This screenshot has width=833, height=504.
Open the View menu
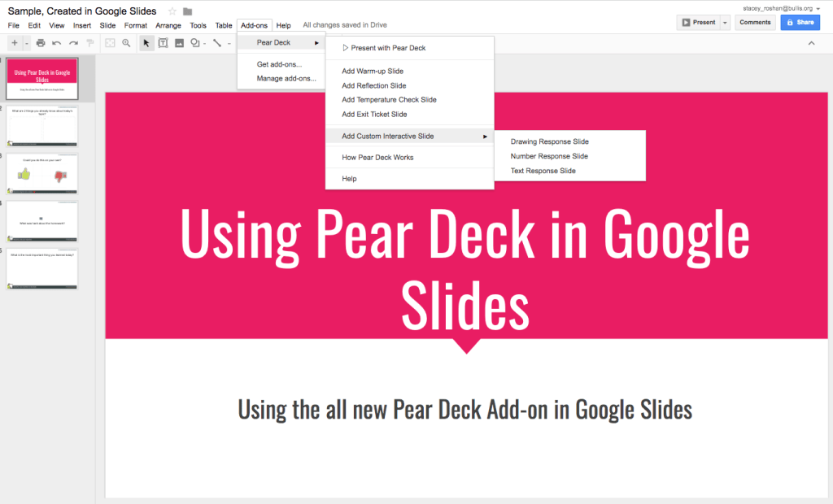(x=56, y=25)
